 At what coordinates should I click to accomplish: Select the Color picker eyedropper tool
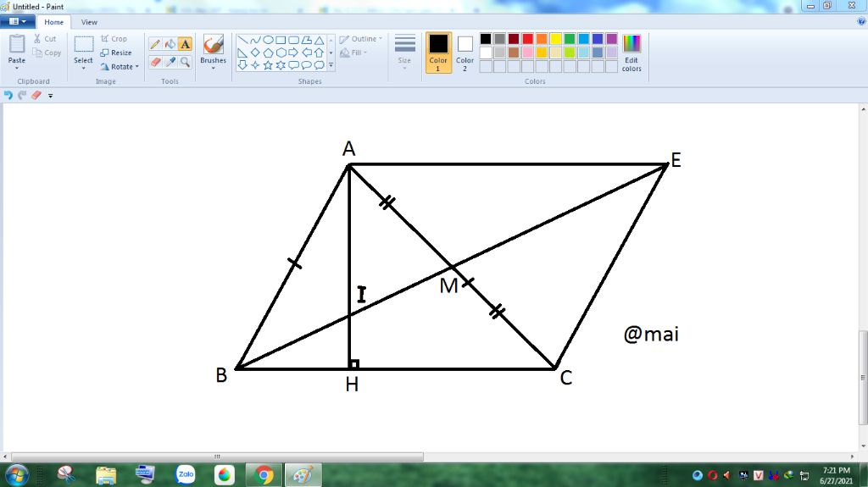coord(170,62)
